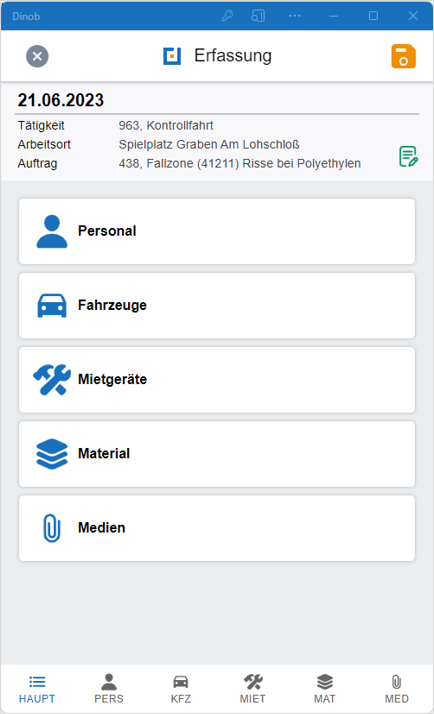Switch to the KFZ tab
The image size is (434, 714).
[x=181, y=689]
